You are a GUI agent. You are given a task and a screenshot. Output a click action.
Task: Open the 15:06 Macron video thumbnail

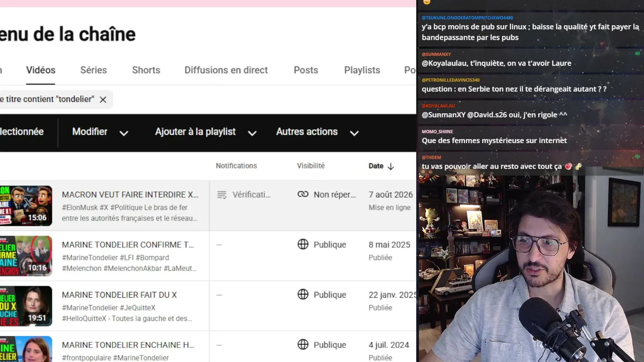(x=26, y=206)
